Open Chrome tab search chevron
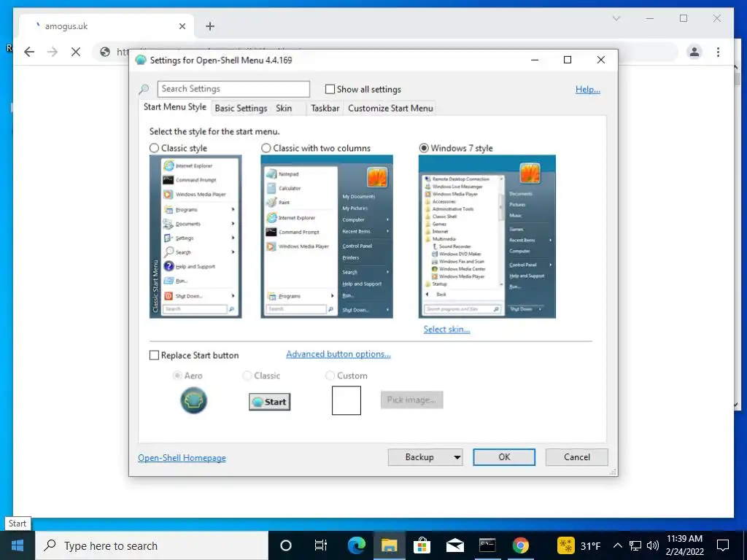747x560 pixels. point(616,18)
